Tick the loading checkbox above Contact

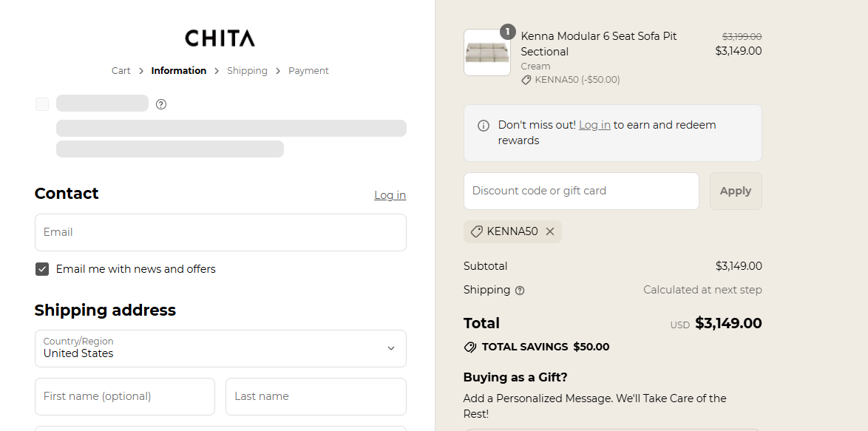pos(42,104)
